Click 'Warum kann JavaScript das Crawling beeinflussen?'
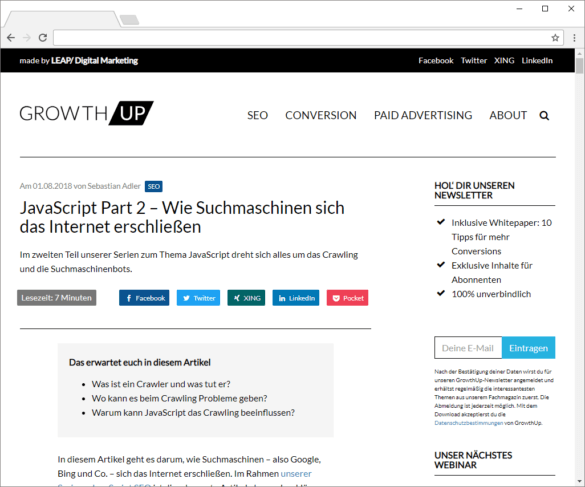The height and width of the screenshot is (487, 585). pyautogui.click(x=193, y=412)
